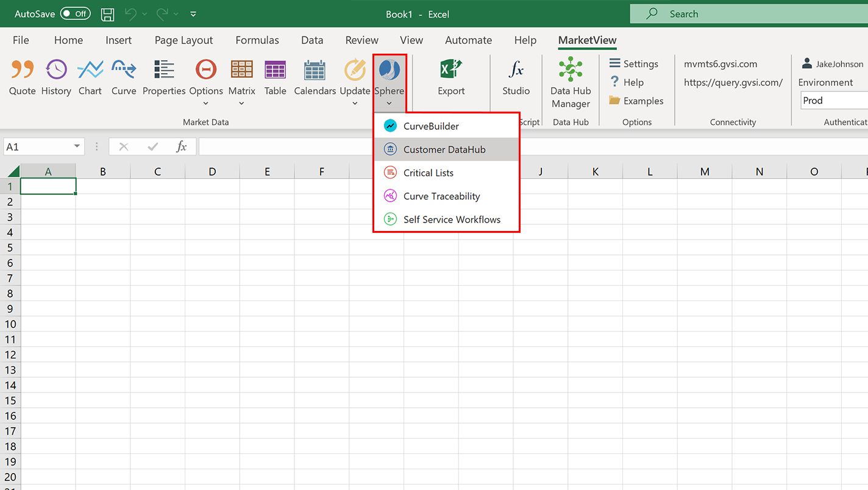Viewport: 868px width, 490px height.
Task: Switch to the Automate tab
Action: [x=468, y=40]
